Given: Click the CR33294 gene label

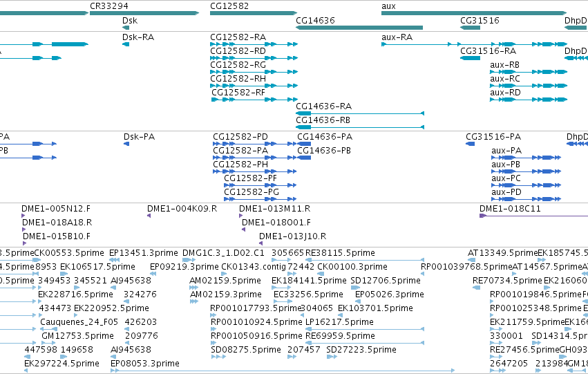Looking at the screenshot, I should [x=108, y=6].
